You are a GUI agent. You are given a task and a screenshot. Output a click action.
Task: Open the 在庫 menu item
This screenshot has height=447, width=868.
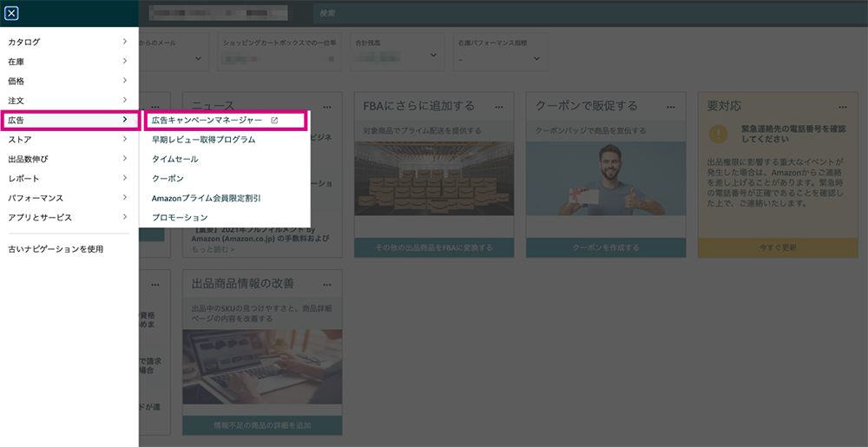tap(69, 62)
